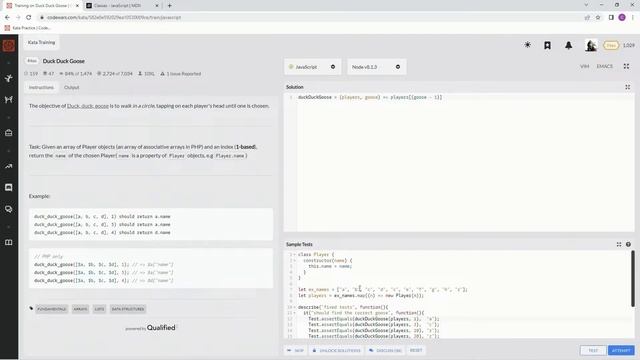This screenshot has width=640, height=360.
Task: Open the open-book docs icon in sidebar
Action: tap(9, 242)
